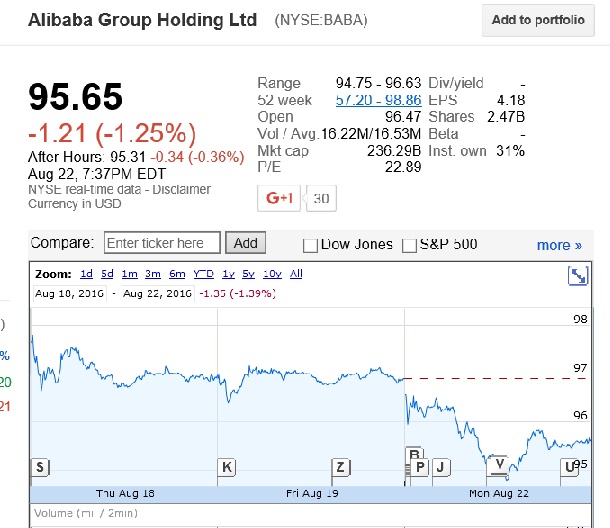Set chart zoom to 1m
Image resolution: width=610 pixels, height=528 pixels.
point(128,274)
